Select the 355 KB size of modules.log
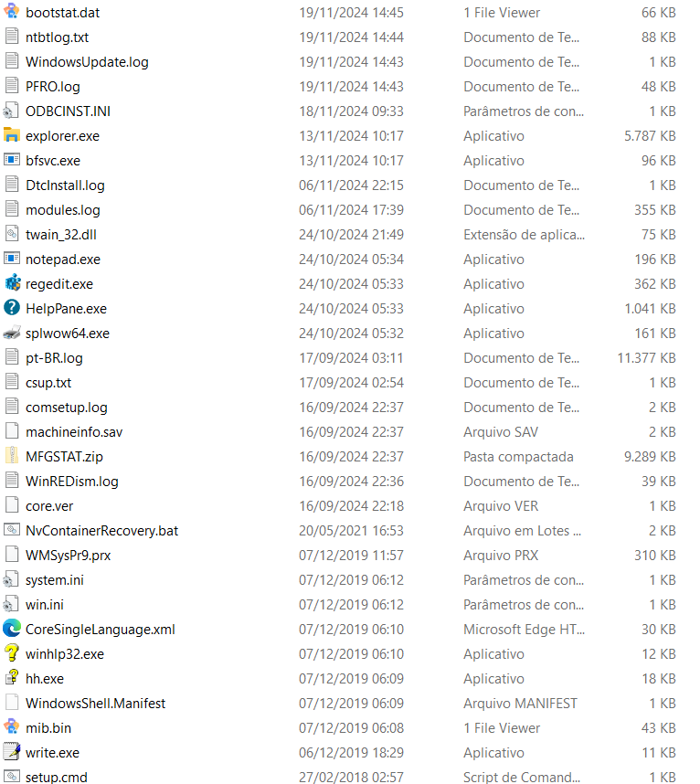The width and height of the screenshot is (700, 784). click(655, 209)
